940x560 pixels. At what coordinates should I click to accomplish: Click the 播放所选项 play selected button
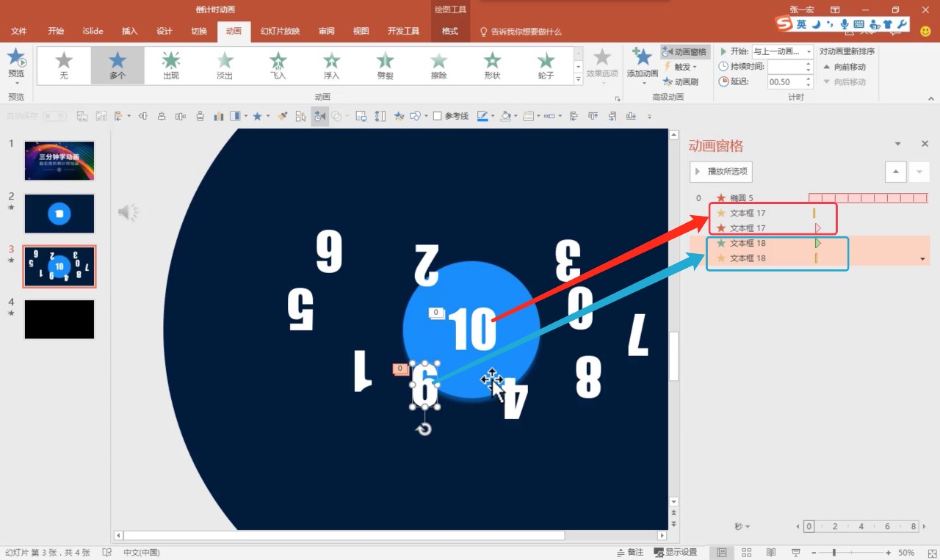[x=721, y=172]
